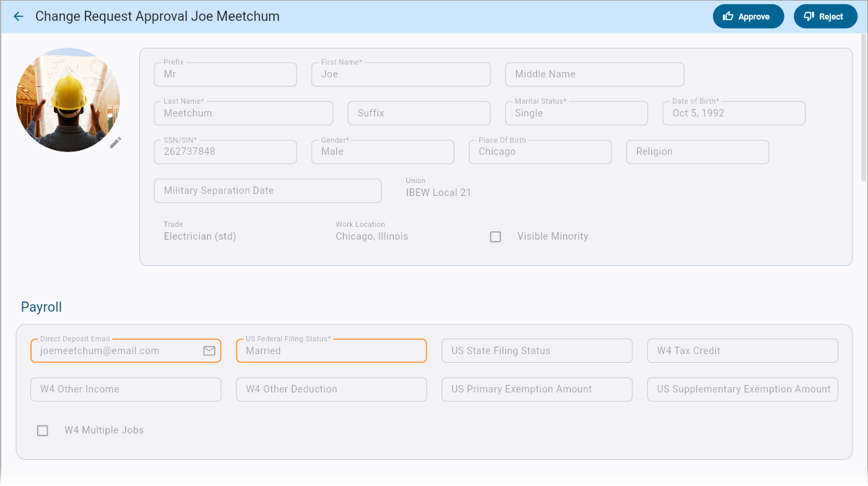Click the employee profile photo
This screenshot has width=868, height=486.
[x=68, y=100]
